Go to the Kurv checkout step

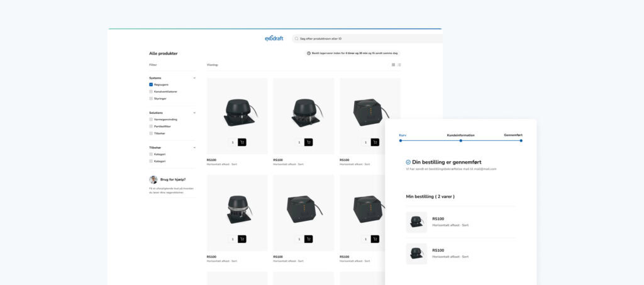point(401,140)
